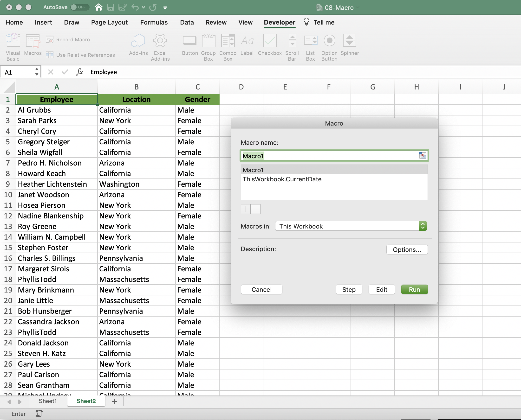Switch to the Sheet1 tab
Screen dimensions: 521x420
48,401
